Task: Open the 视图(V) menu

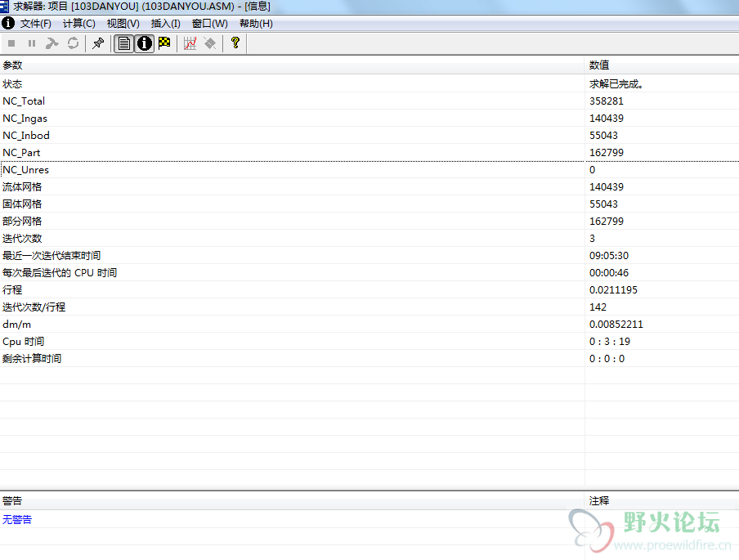Action: 123,24
